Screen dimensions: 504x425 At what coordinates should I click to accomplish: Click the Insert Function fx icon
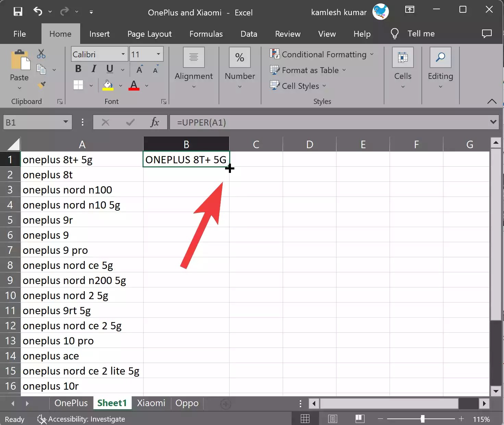155,122
